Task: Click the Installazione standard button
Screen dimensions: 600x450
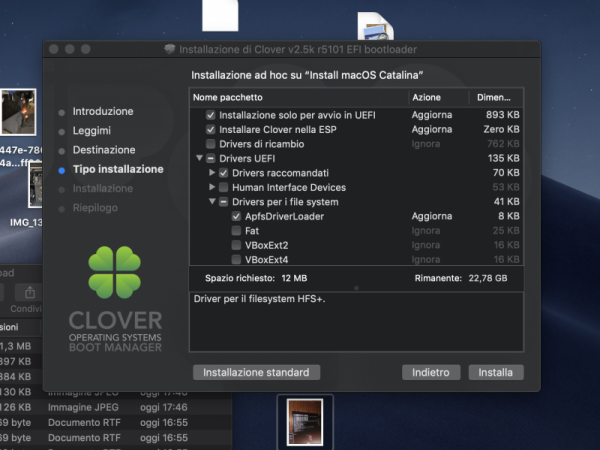Action: [256, 372]
